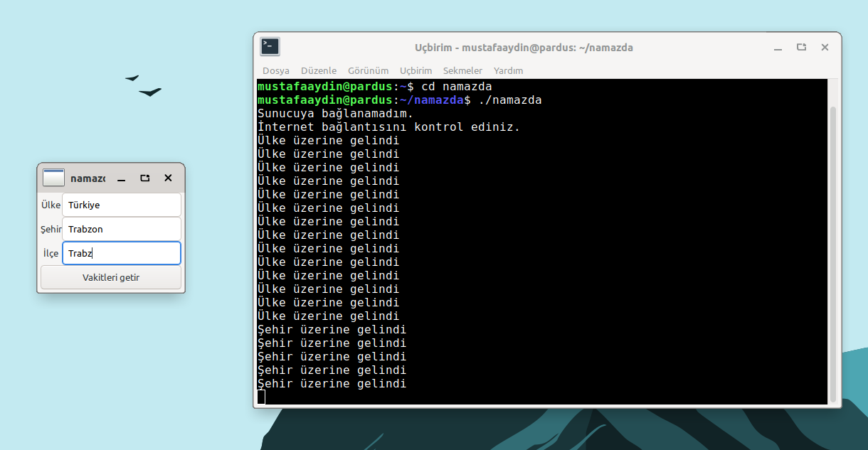
Task: Close the Uçbirim terminal window
Action: tap(825, 48)
